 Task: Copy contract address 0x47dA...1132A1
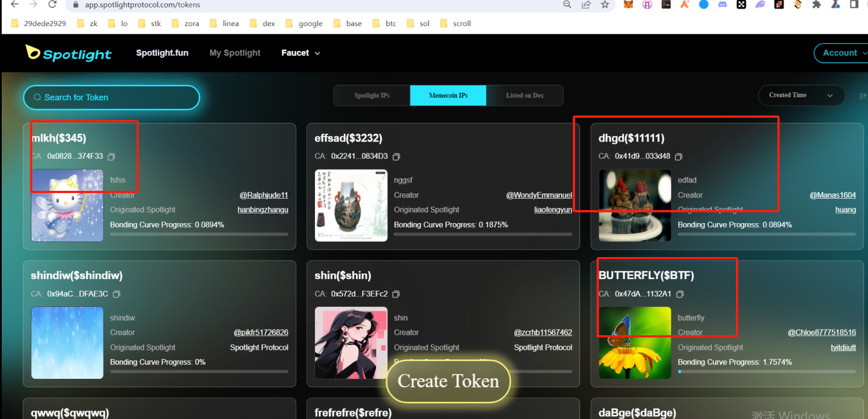click(x=680, y=294)
